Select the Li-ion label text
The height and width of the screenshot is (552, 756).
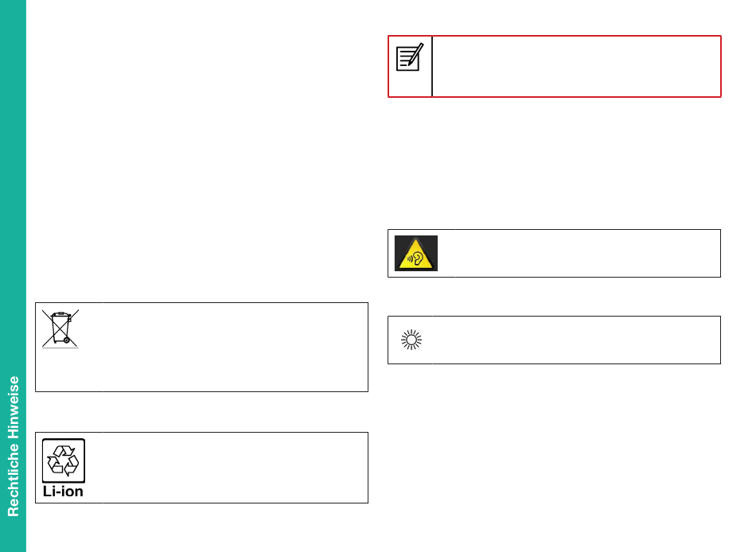coord(63,492)
